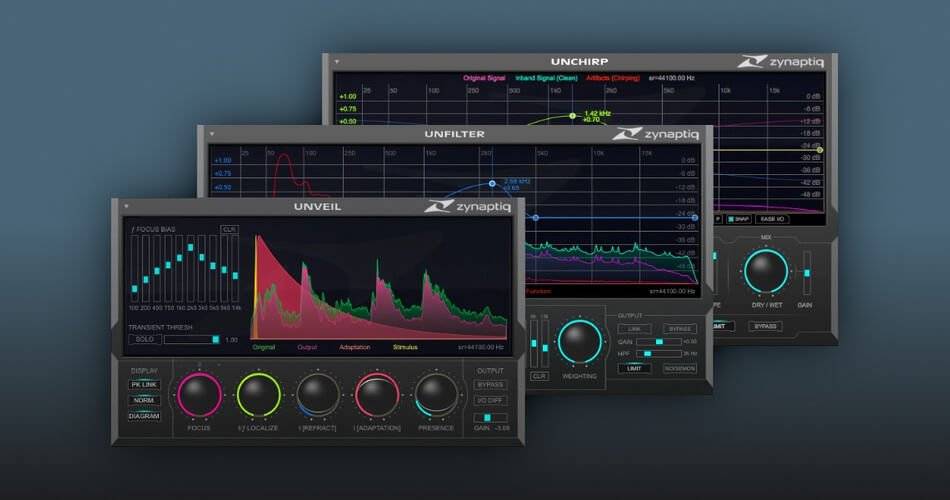Click the vertical GAIN fader in UNCHIRP
This screenshot has height=500, width=950.
pyautogui.click(x=806, y=273)
